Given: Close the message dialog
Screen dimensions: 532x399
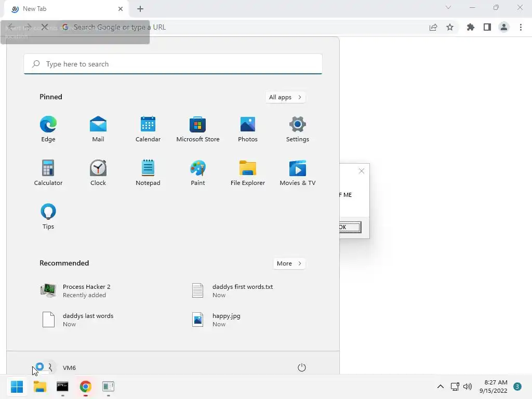Looking at the screenshot, I should 362,171.
